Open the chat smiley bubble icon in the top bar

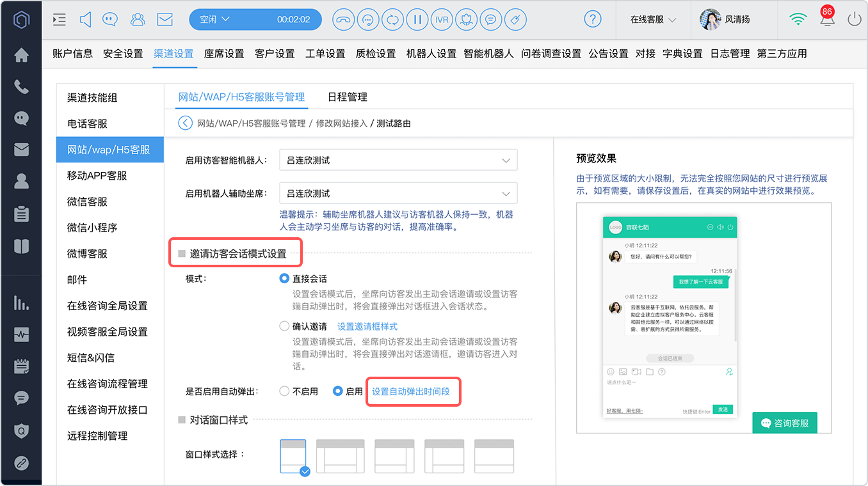[x=110, y=20]
